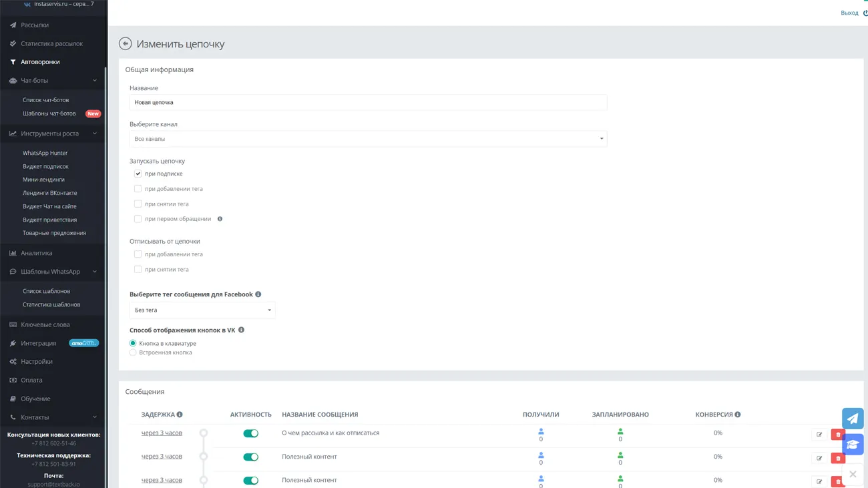Close the floating widget panel with X
This screenshot has height=488, width=868.
click(x=853, y=474)
